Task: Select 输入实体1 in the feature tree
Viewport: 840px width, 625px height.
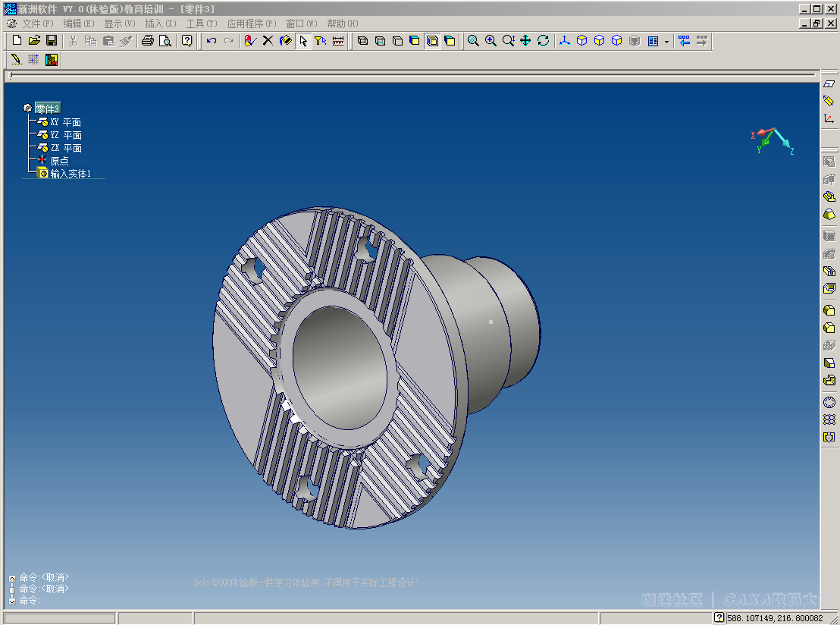Action: pyautogui.click(x=71, y=174)
